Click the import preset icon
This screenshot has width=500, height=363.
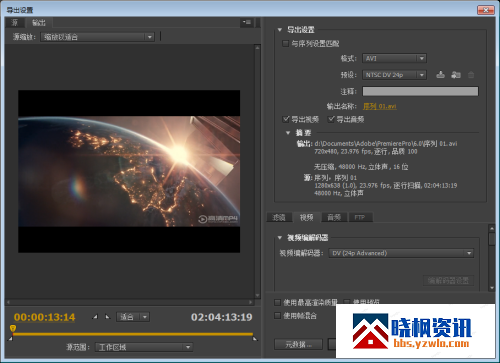(x=456, y=75)
